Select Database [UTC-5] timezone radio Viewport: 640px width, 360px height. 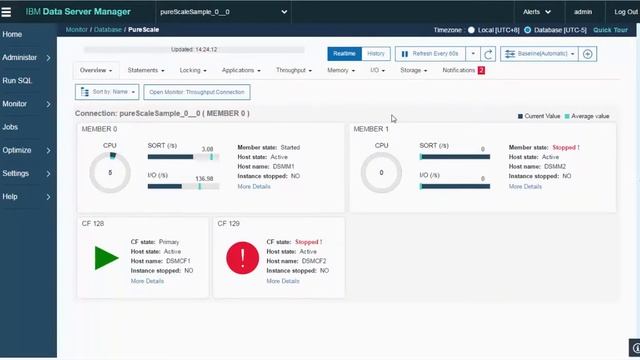click(x=527, y=30)
